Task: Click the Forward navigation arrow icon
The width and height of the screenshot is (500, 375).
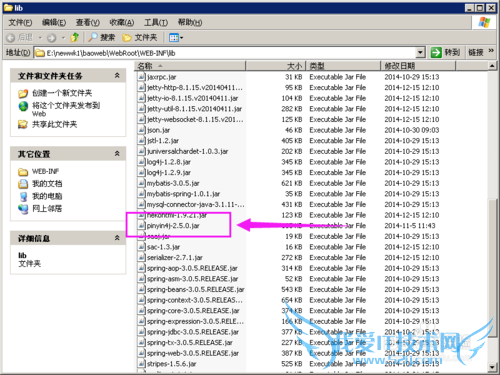Action: tap(51, 38)
